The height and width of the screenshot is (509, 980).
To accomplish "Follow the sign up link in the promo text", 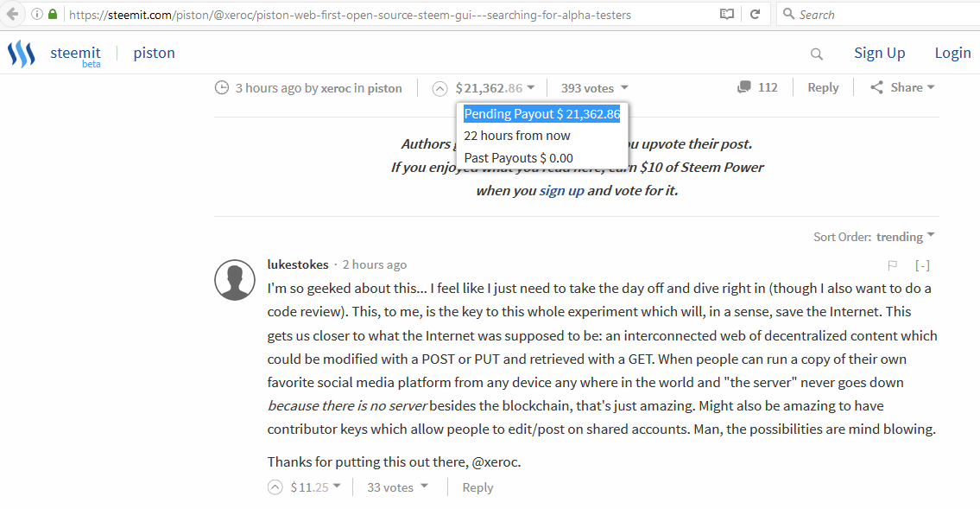I will pyautogui.click(x=561, y=191).
